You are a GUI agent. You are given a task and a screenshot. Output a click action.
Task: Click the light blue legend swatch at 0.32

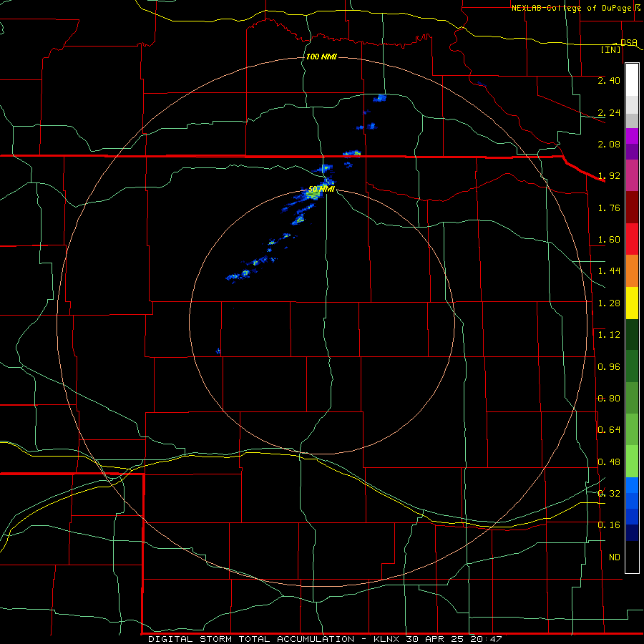coord(632,485)
